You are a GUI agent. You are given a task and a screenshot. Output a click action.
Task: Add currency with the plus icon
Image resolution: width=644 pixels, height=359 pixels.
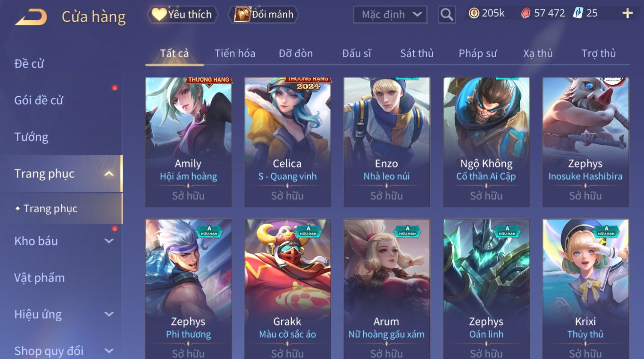point(627,14)
